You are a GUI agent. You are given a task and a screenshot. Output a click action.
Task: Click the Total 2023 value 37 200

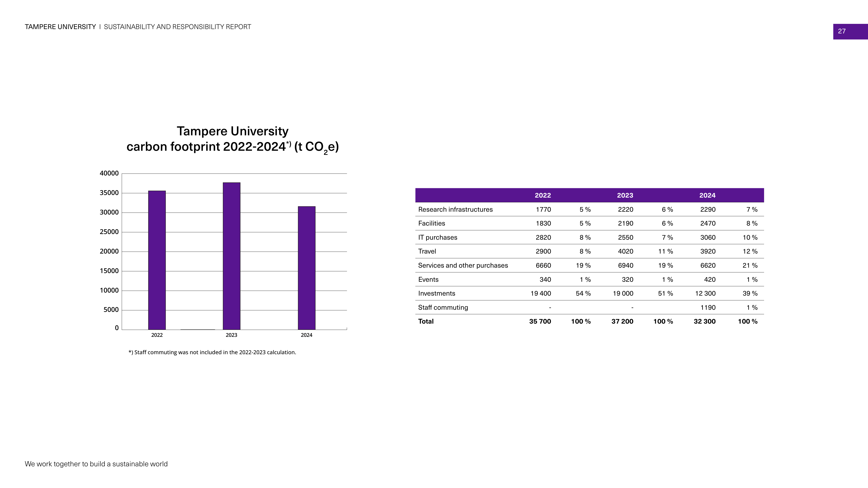click(622, 321)
